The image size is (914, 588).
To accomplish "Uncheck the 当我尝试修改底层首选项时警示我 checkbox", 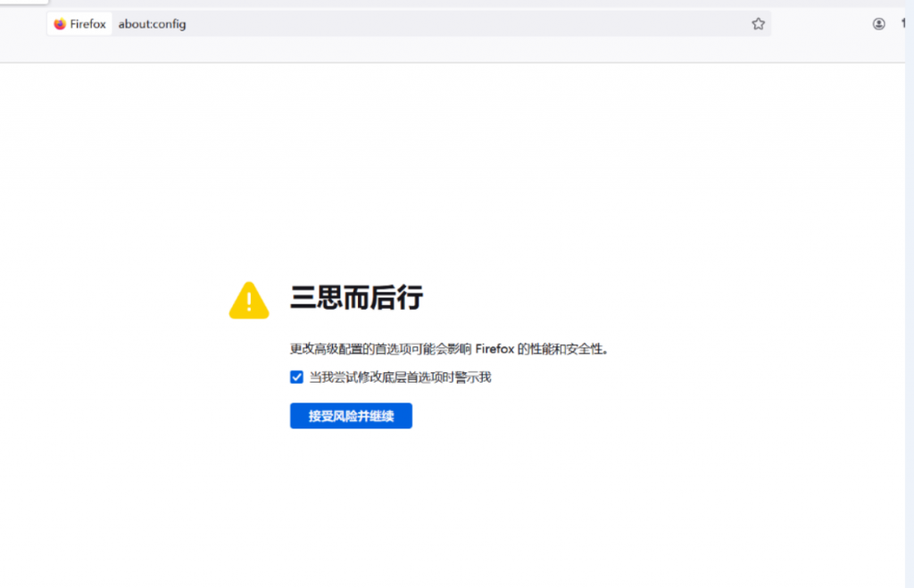I will [x=297, y=377].
